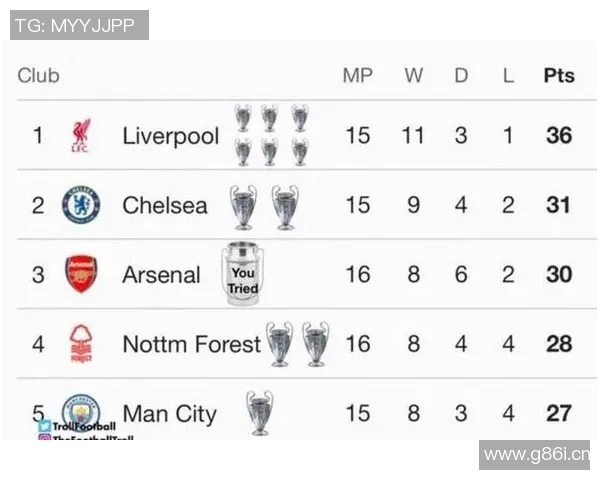Select the Arsenal crest icon
This screenshot has height=480, width=600.
pyautogui.click(x=81, y=274)
